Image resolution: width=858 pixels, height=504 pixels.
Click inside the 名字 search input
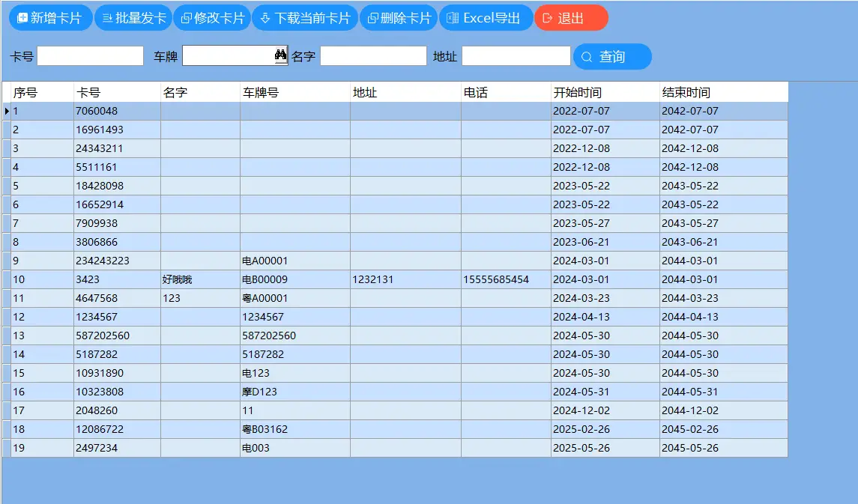[x=373, y=55]
